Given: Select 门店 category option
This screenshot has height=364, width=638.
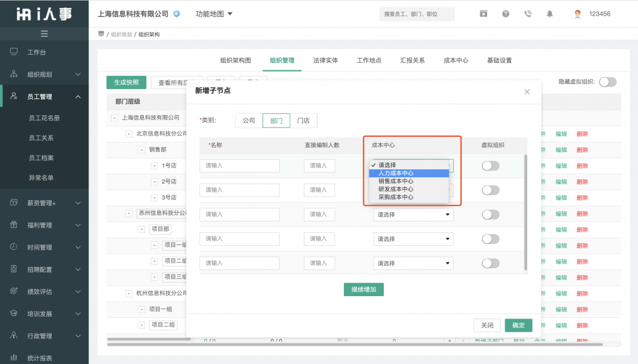Looking at the screenshot, I should point(303,121).
